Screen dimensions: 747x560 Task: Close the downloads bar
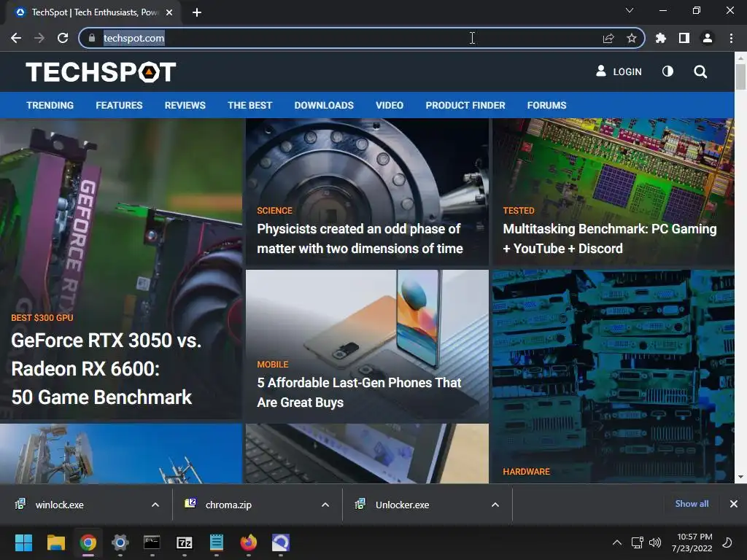734,504
